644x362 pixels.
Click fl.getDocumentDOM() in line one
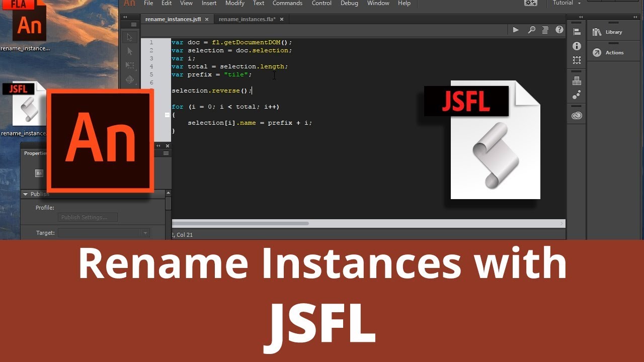(250, 42)
